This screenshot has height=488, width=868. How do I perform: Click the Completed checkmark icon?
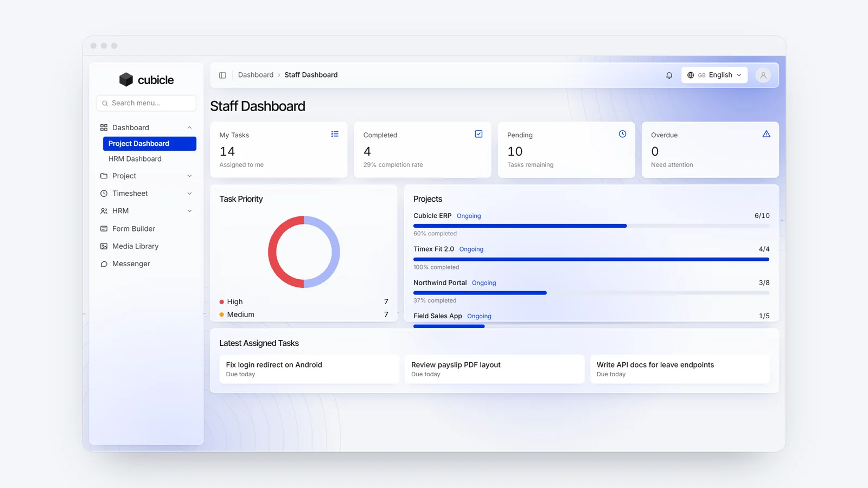click(478, 134)
